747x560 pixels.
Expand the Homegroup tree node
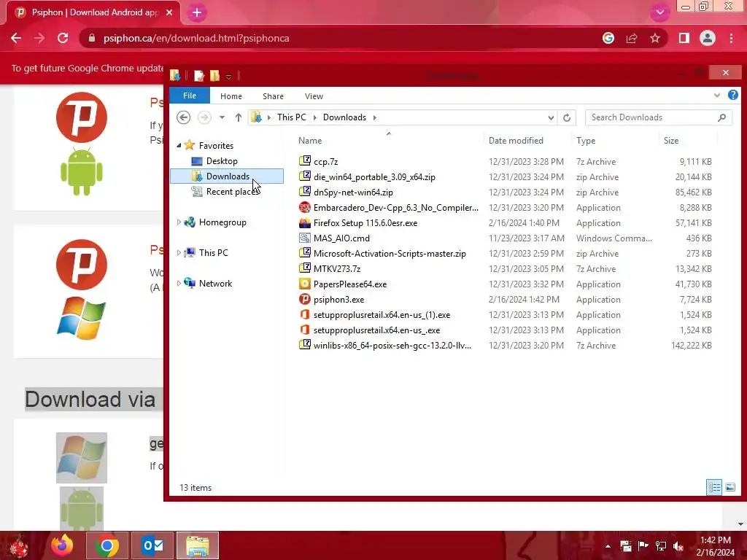pyautogui.click(x=179, y=222)
